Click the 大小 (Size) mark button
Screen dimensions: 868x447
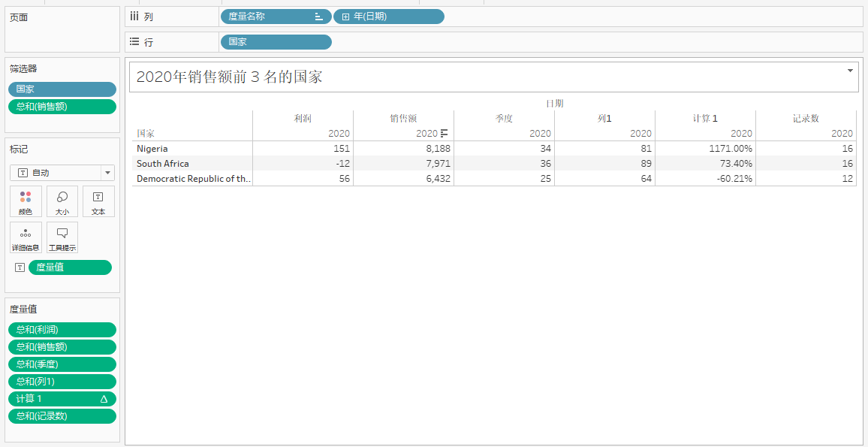coord(62,201)
